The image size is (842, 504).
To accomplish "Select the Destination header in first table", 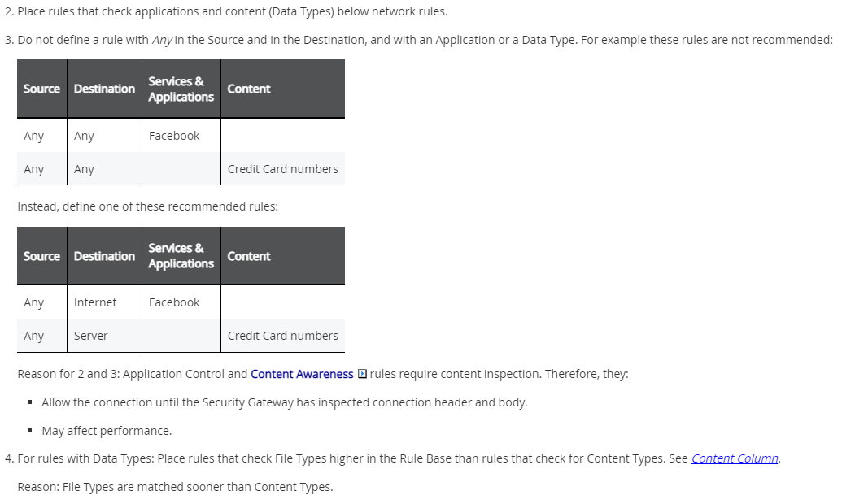I will [x=104, y=89].
